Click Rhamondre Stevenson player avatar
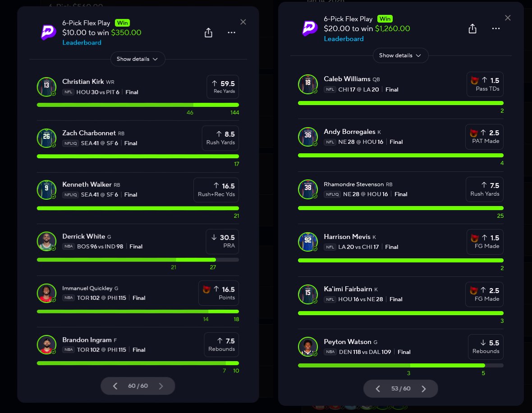Image resolution: width=532 pixels, height=413 pixels. click(308, 189)
